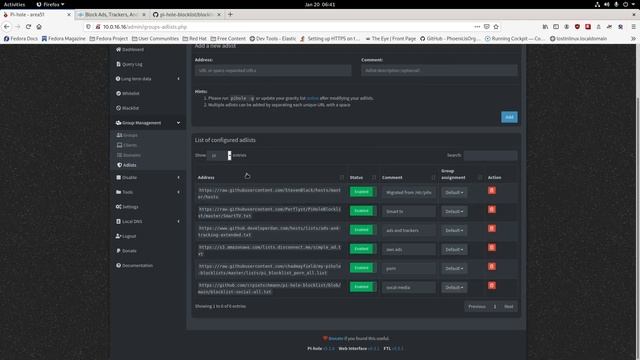Screen dimensions: 640x360
Task: Open the Settings sidebar item
Action: pos(127,207)
